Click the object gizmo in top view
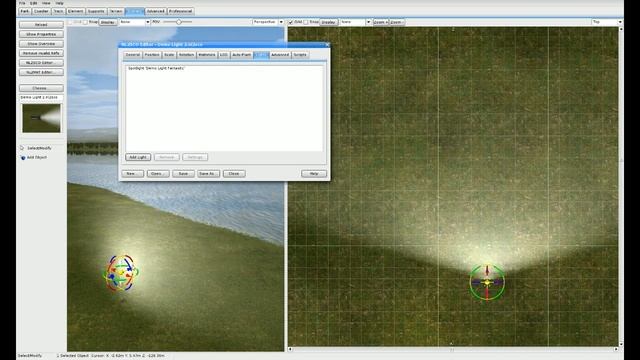 tap(487, 282)
